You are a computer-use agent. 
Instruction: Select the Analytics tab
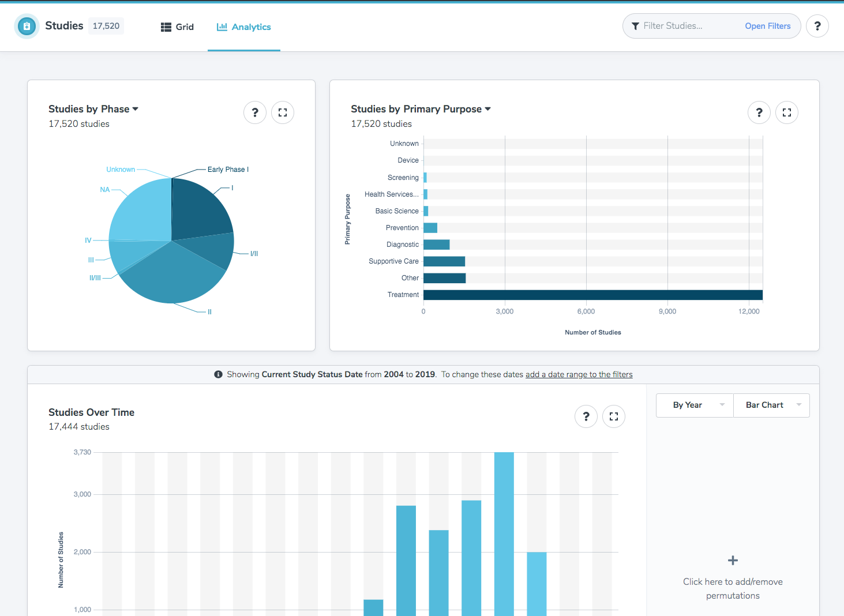tap(243, 27)
